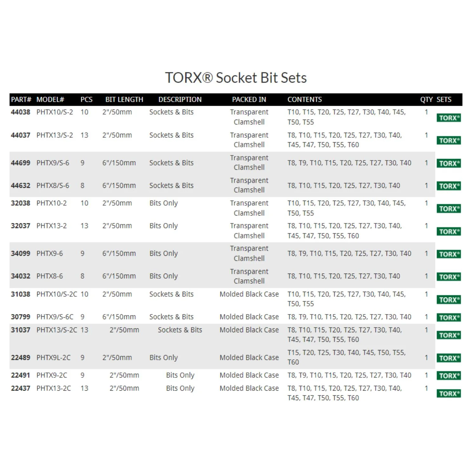Viewport: 476px width, 476px height.
Task: Click the TORX badge in row 34032
Action: (448, 277)
